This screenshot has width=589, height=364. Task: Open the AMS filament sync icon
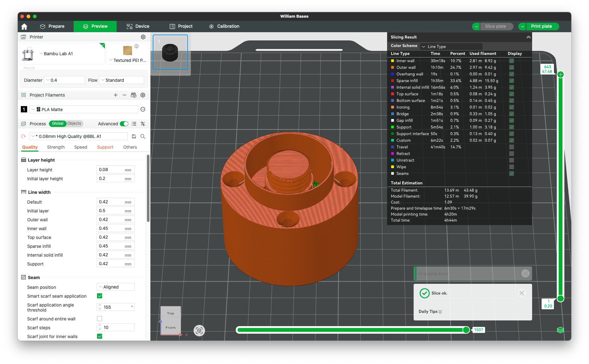click(134, 95)
